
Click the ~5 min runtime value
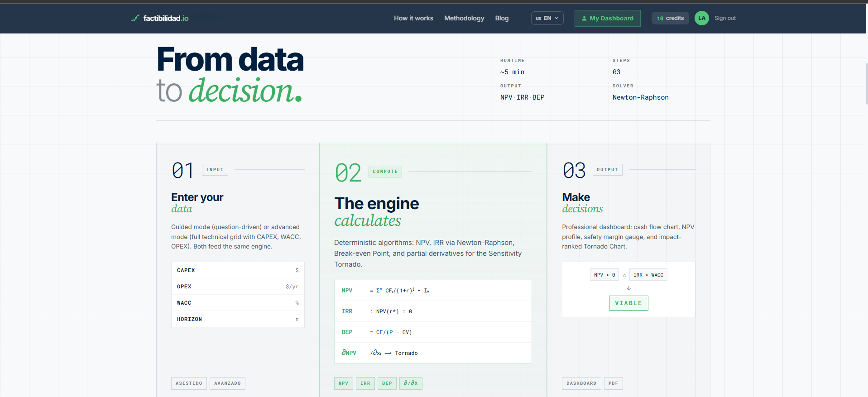(x=512, y=72)
